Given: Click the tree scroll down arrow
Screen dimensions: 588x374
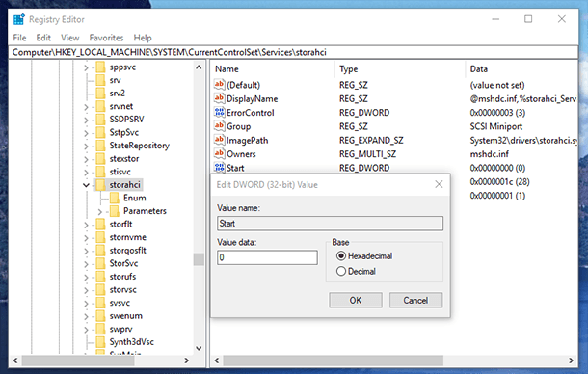Looking at the screenshot, I should [x=199, y=349].
